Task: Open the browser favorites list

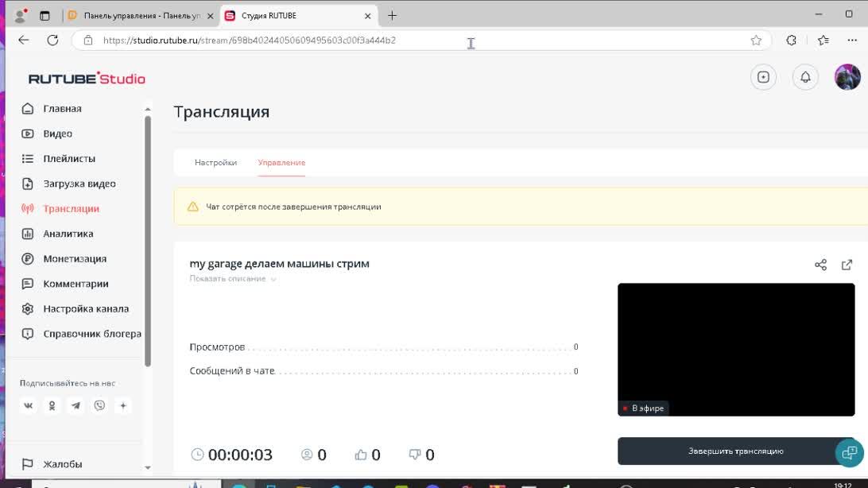Action: point(823,40)
